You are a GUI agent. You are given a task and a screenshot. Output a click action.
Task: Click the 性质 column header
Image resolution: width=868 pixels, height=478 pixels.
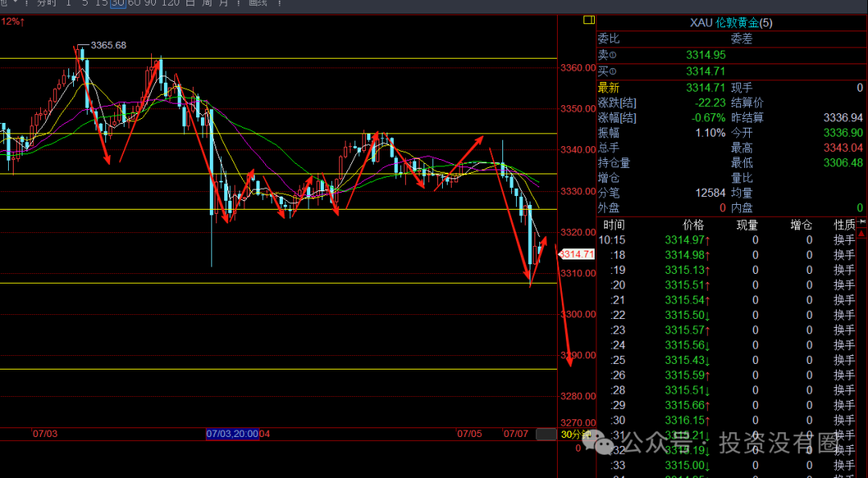(x=845, y=225)
